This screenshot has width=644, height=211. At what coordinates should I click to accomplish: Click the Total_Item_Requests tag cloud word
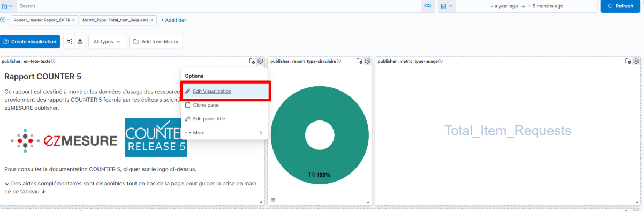(x=508, y=131)
